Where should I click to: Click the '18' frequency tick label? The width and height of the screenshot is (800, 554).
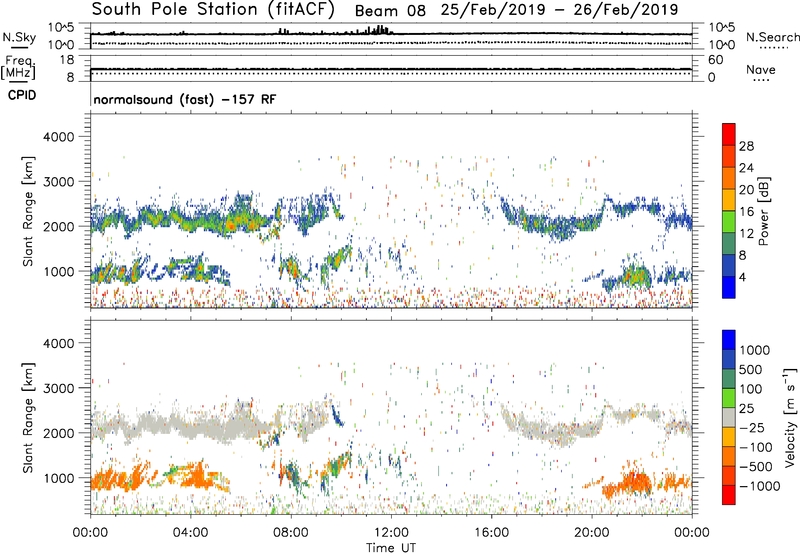67,60
